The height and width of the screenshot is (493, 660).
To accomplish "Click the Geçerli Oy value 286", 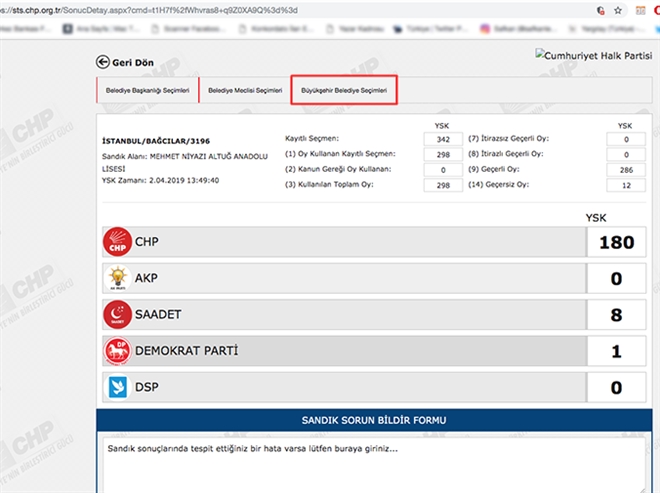I will tap(626, 170).
